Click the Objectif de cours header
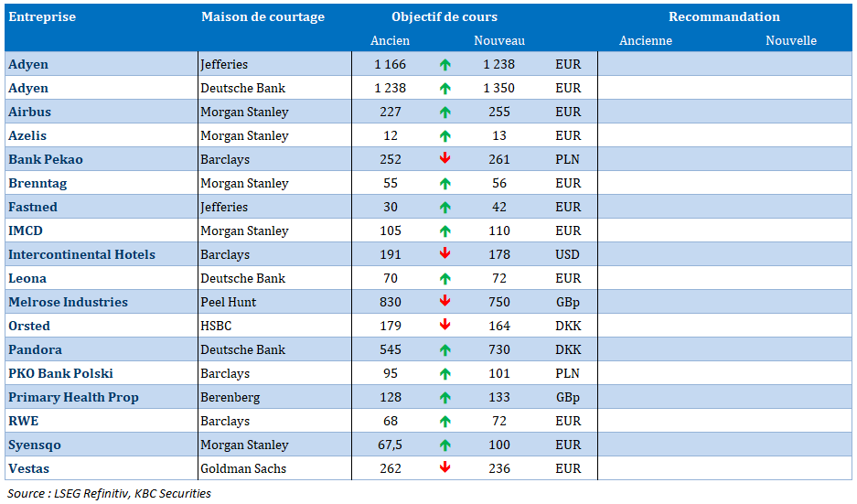The image size is (857, 504). pyautogui.click(x=445, y=17)
